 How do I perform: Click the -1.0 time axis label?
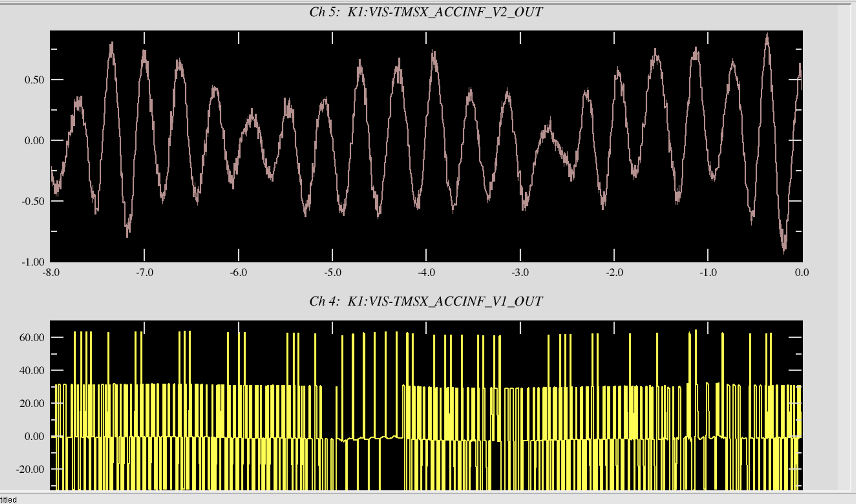pos(708,272)
